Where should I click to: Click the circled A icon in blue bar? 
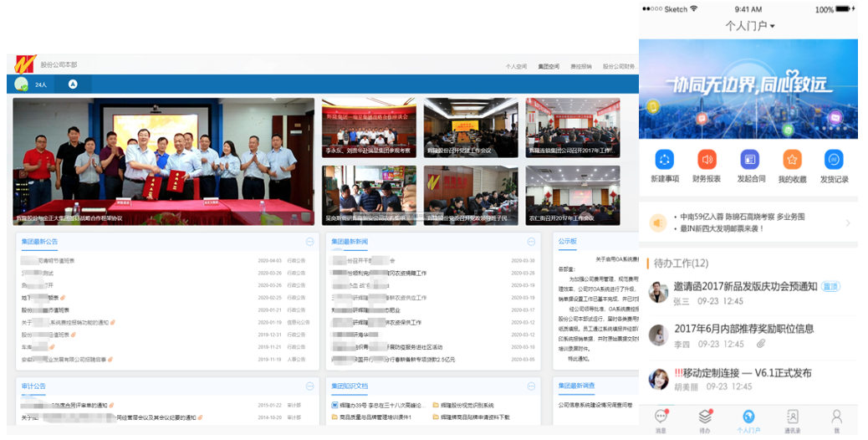point(73,84)
